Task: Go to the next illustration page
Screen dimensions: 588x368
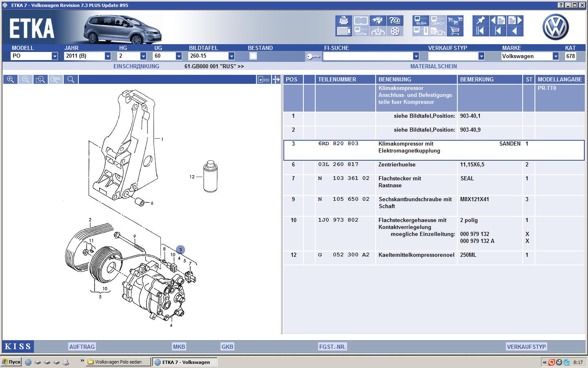Action: click(x=514, y=20)
